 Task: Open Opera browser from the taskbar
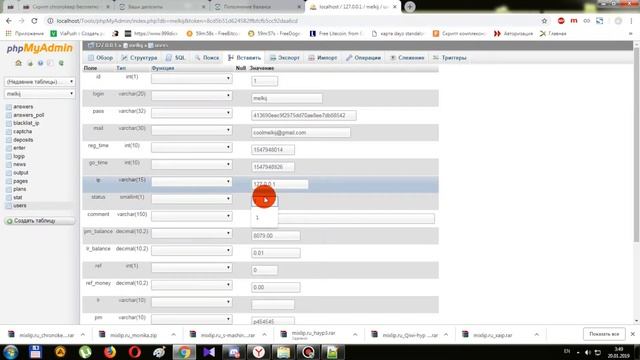coord(135,352)
